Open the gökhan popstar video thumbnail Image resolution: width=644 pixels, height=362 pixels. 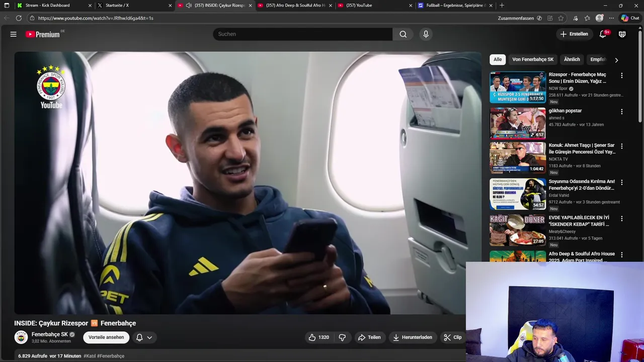click(517, 123)
